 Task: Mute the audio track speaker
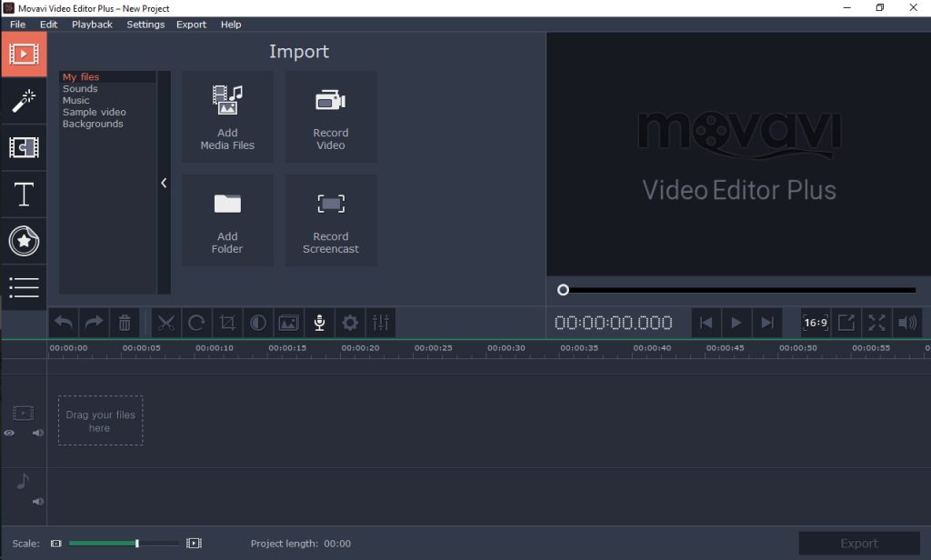(x=37, y=501)
